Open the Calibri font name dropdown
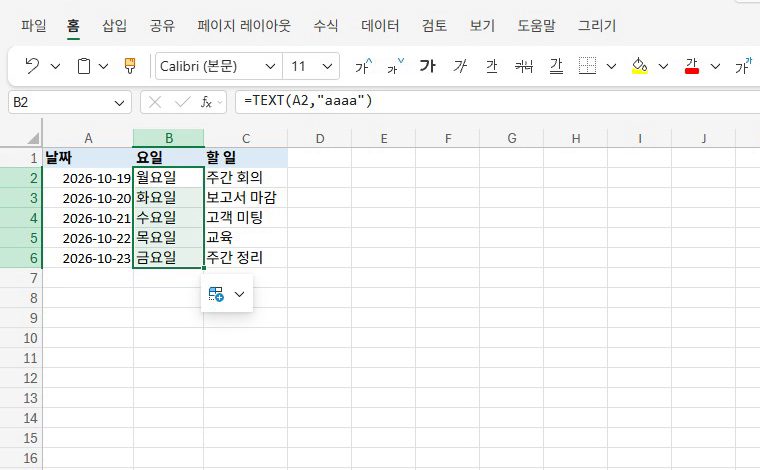 click(270, 66)
